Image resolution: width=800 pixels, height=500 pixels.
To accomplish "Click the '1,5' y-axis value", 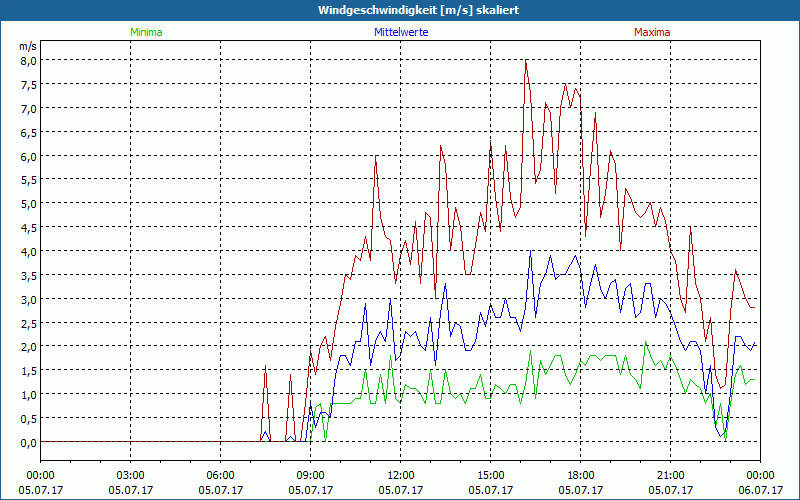I will click(x=29, y=371).
